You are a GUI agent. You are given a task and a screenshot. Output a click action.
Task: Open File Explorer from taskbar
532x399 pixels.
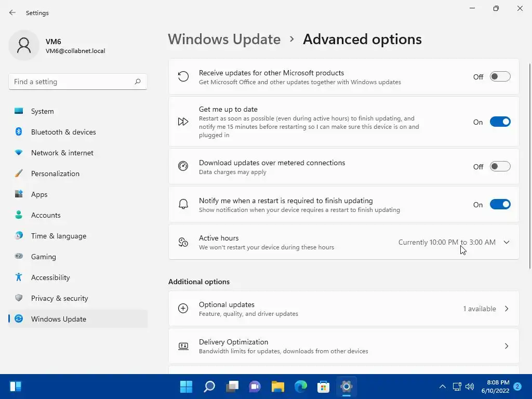[277, 387]
